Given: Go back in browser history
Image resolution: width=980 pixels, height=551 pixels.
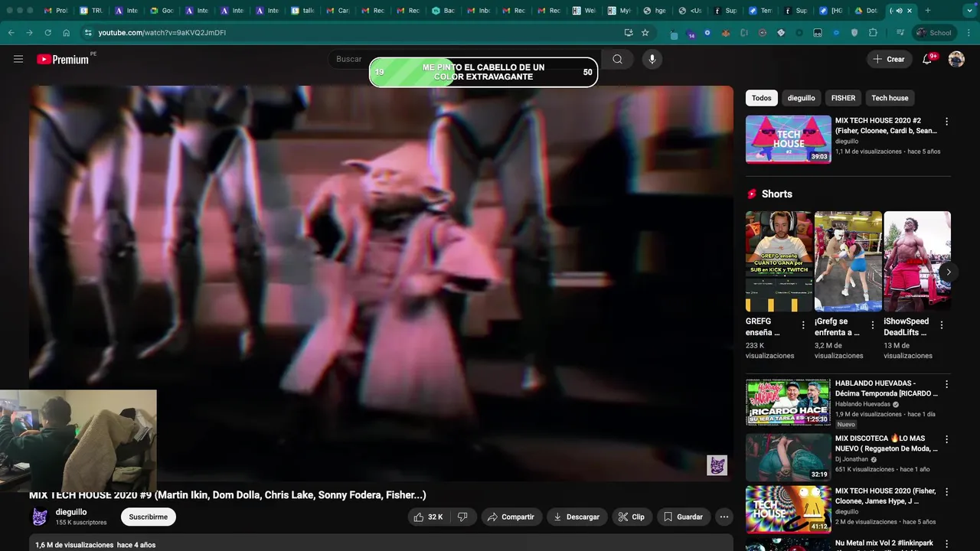Looking at the screenshot, I should coord(11,33).
